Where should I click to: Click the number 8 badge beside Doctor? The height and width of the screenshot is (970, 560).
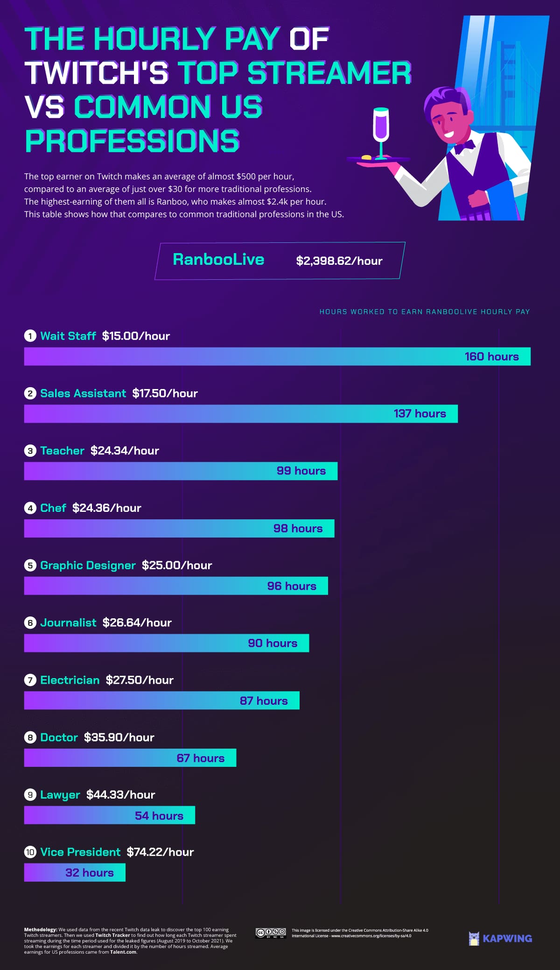(x=30, y=737)
